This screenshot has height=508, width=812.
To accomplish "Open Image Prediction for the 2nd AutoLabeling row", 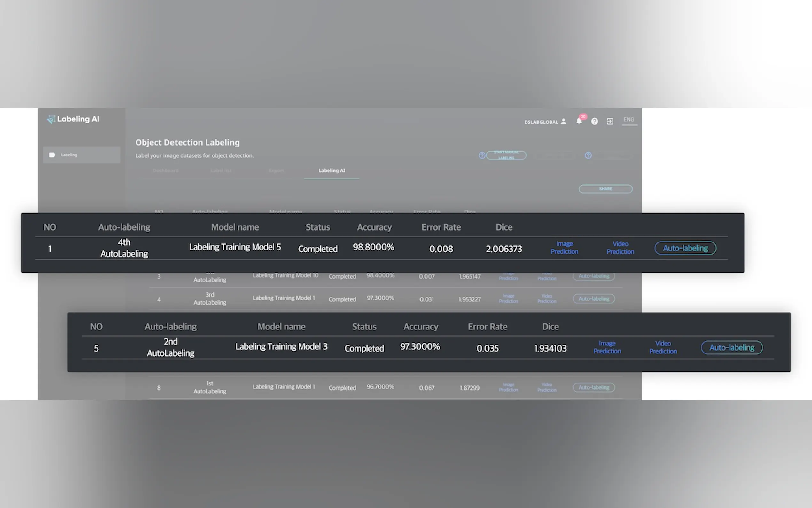I will point(607,347).
